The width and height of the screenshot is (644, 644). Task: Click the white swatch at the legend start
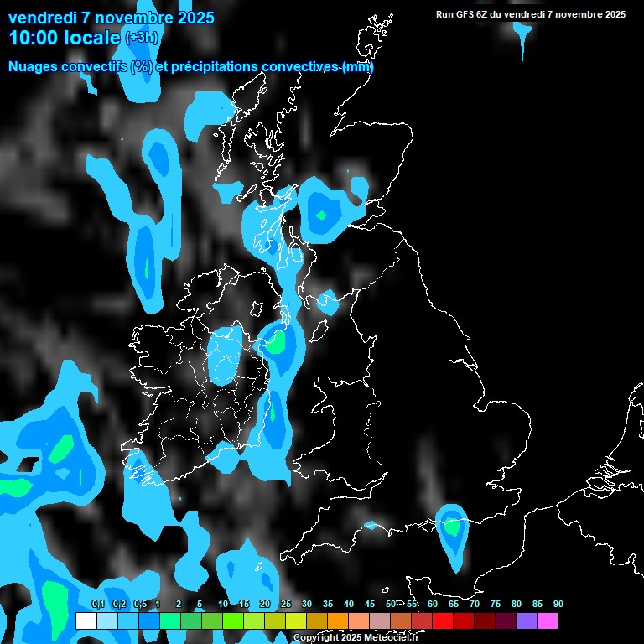[86, 621]
